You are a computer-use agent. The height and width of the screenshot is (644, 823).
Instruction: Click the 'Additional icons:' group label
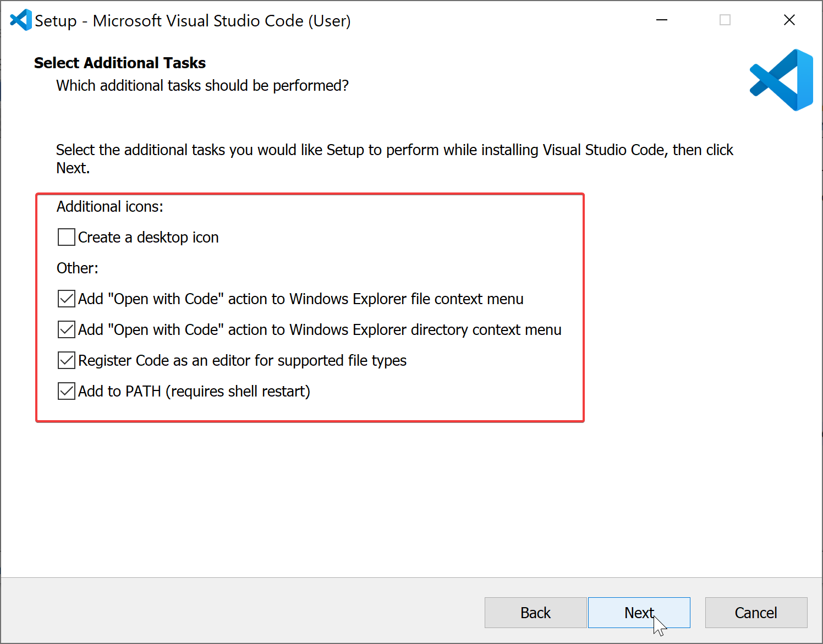[110, 207]
